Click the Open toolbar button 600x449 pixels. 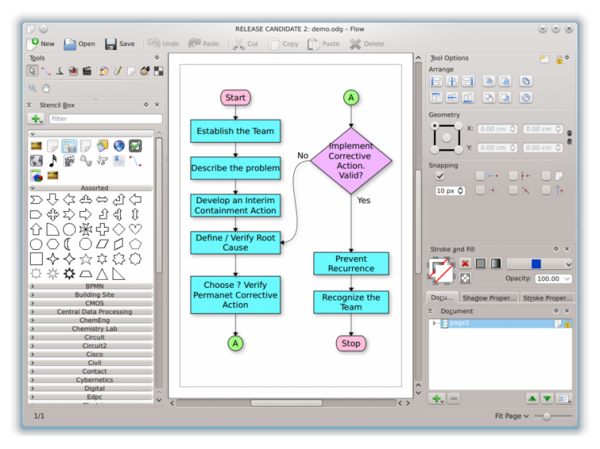[x=79, y=44]
